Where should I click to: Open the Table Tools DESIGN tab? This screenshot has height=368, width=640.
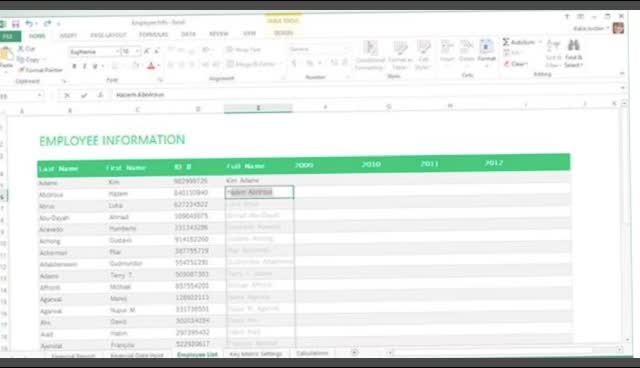pos(283,33)
